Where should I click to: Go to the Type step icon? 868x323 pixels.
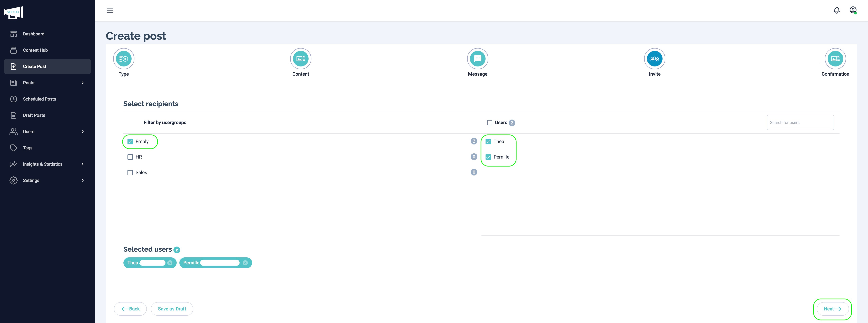[x=124, y=59]
